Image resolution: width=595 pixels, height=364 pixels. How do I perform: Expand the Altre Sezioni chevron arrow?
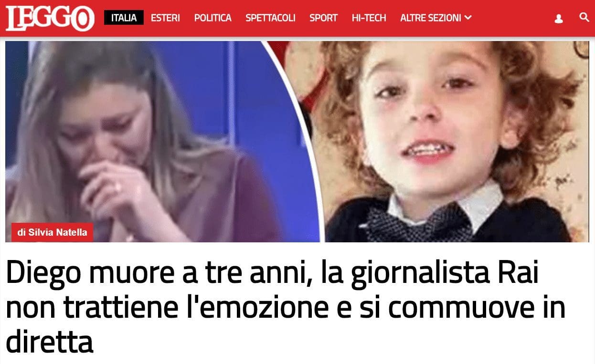(468, 18)
